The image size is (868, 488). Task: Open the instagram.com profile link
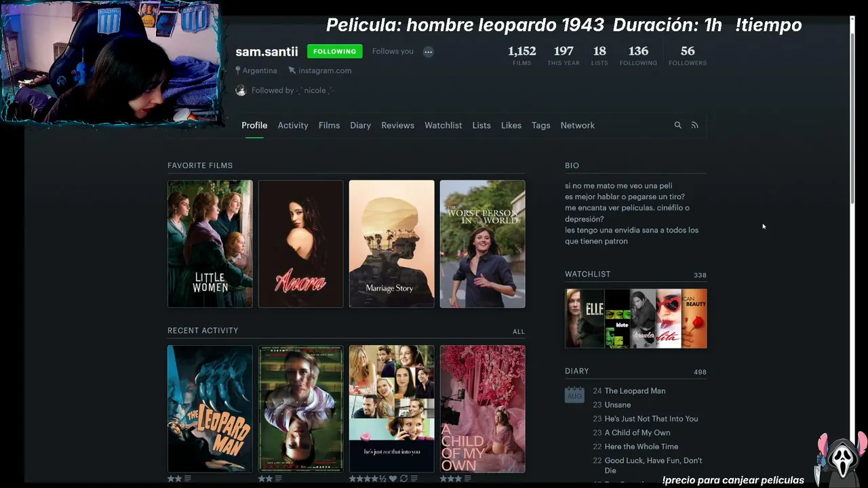pos(325,70)
